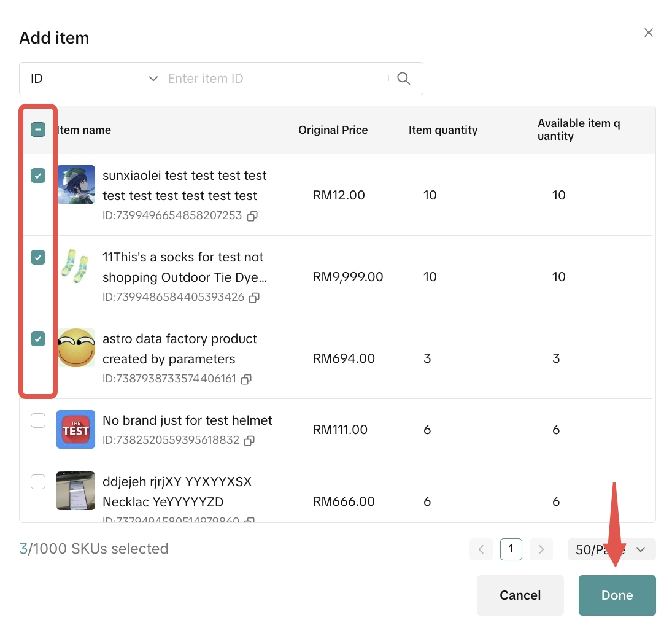Click price RM666.00

tap(344, 501)
